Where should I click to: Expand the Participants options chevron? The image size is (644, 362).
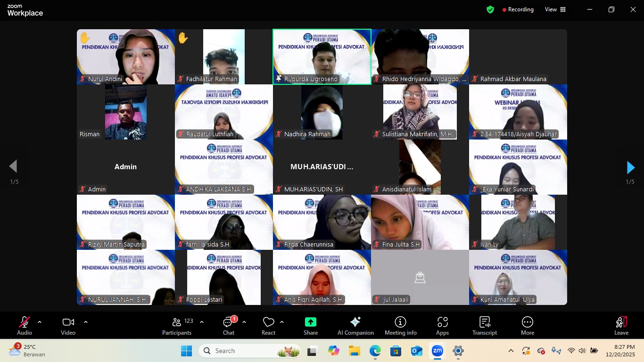click(202, 322)
